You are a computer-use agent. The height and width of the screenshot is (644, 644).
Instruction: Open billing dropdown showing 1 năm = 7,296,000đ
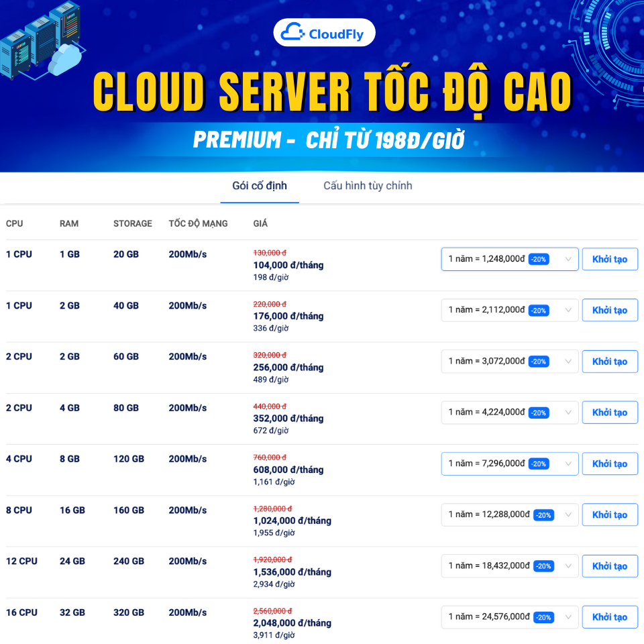point(510,464)
